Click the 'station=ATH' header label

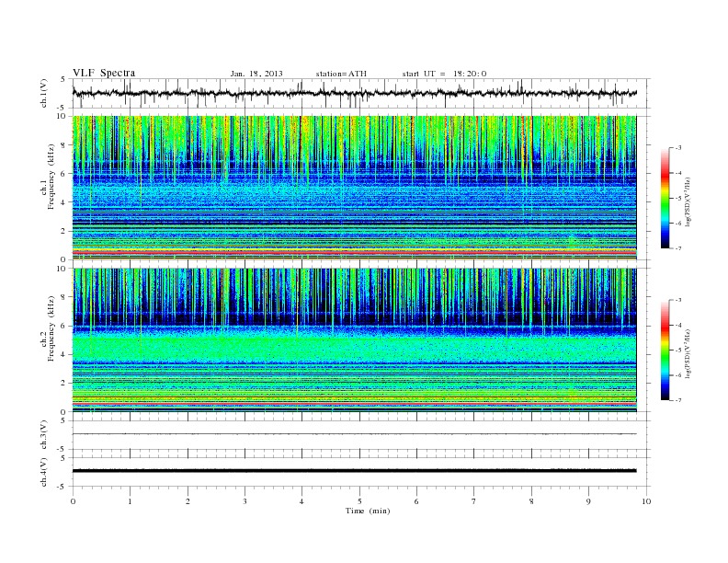pos(341,74)
